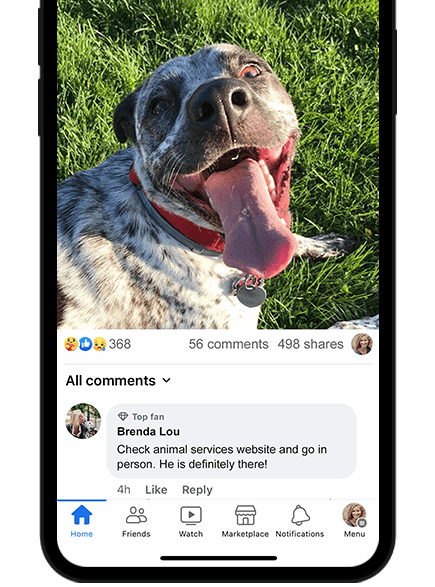This screenshot has width=435, height=587.
Task: Tap the care heart reaction emoji
Action: pos(71,344)
